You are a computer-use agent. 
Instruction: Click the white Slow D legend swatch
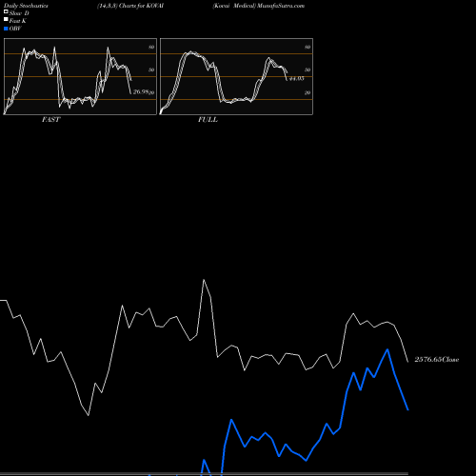click(6, 11)
